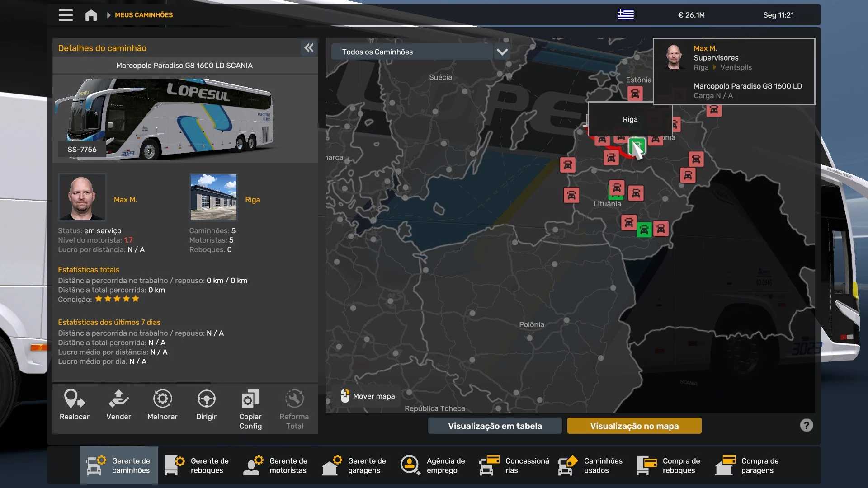The image size is (868, 488).
Task: Switch to Visualização em tabela
Action: (x=495, y=426)
